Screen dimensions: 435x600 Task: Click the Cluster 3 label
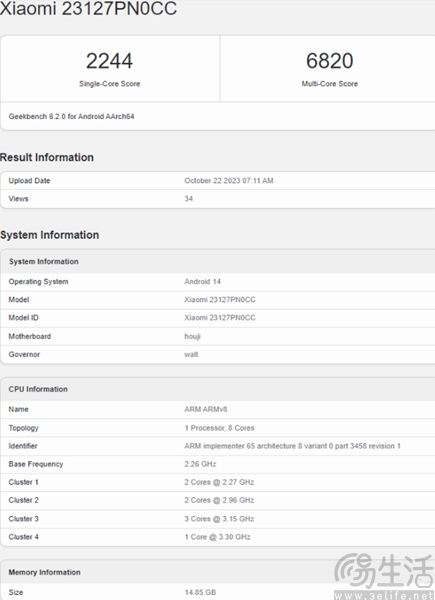[x=23, y=519]
